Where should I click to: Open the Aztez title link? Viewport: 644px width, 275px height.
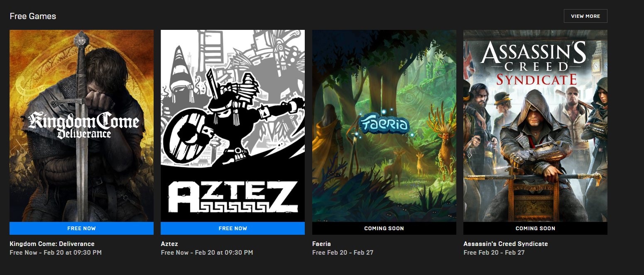(169, 244)
